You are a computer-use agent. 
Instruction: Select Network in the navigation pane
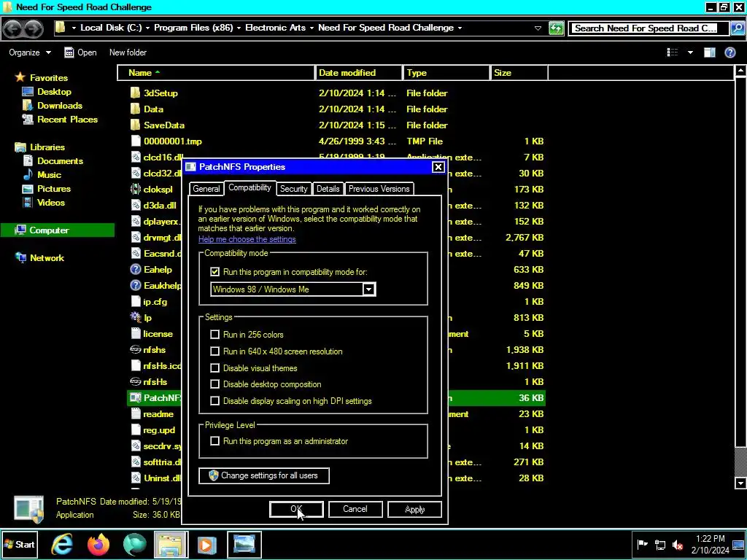(47, 257)
